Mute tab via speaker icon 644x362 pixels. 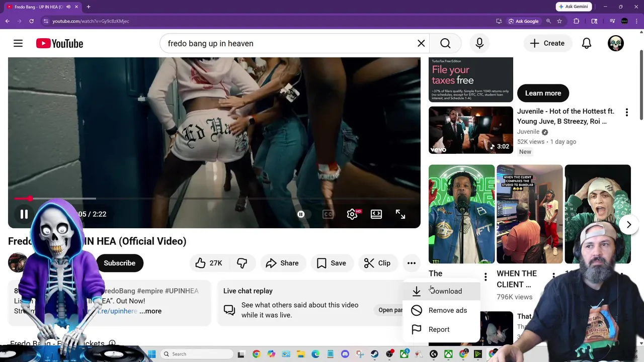[x=68, y=7]
